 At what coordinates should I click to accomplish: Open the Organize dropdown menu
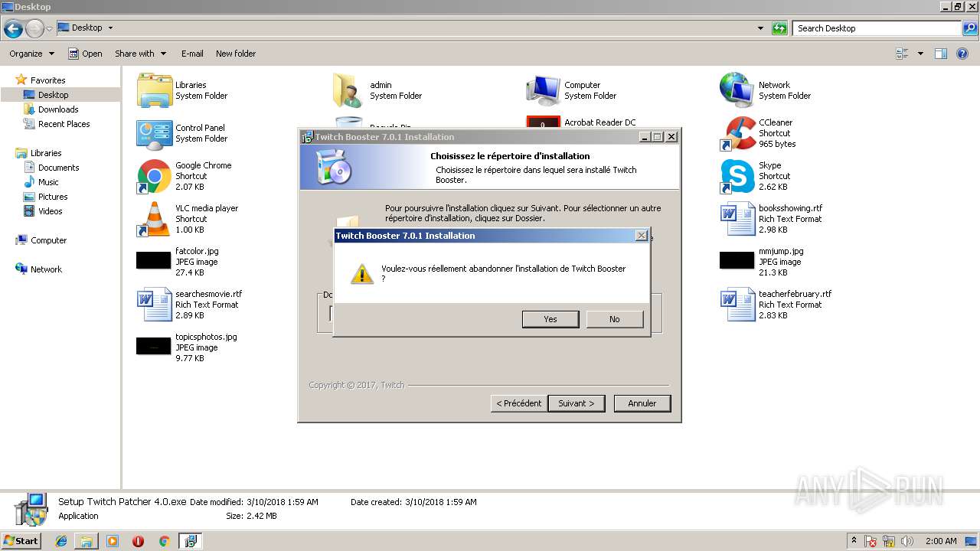pos(31,54)
